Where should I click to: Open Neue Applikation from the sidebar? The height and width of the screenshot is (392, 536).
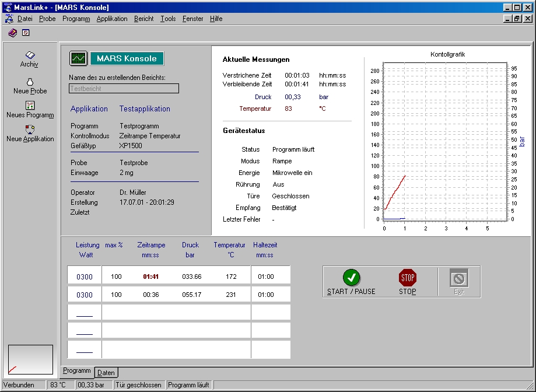30,129
